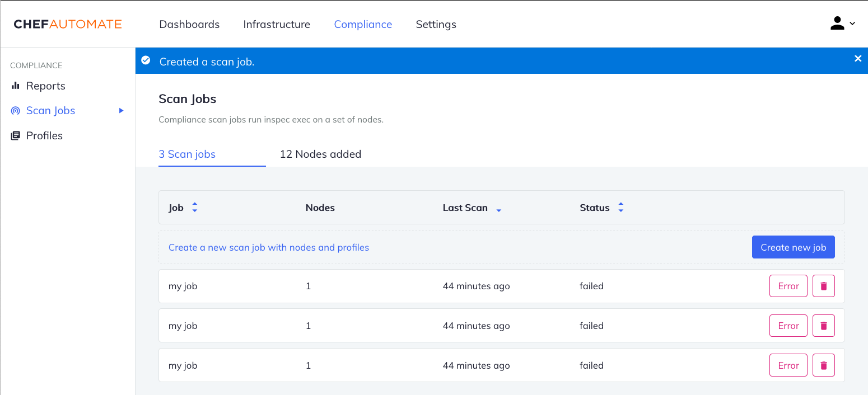Image resolution: width=868 pixels, height=395 pixels.
Task: Change sorting with the Last Scan arrow
Action: coord(498,209)
